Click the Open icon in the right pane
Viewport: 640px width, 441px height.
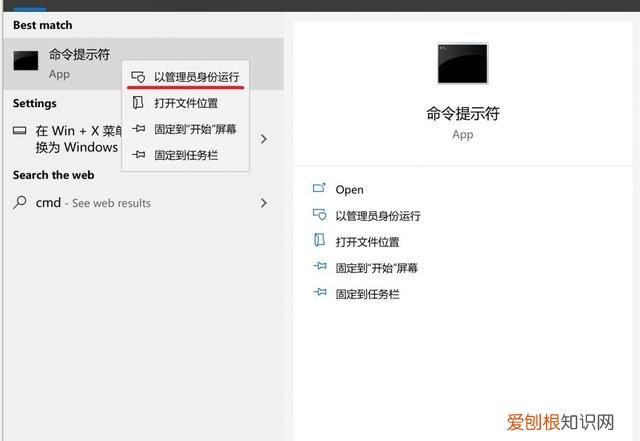pyautogui.click(x=319, y=188)
